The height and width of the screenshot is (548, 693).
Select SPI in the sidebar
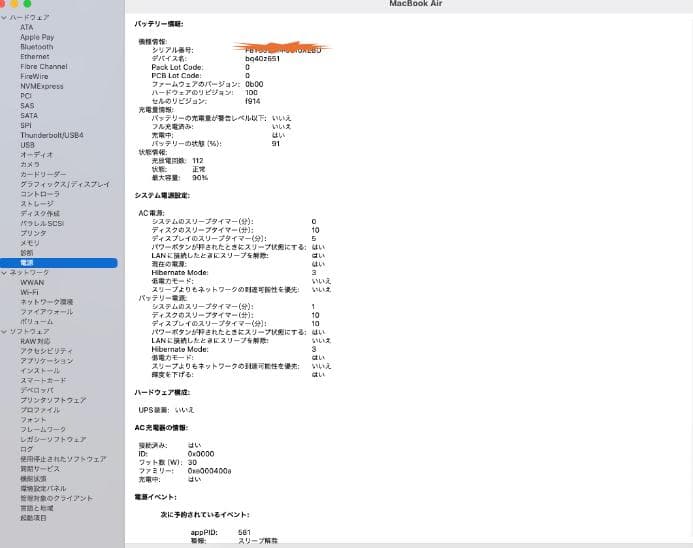pyautogui.click(x=26, y=126)
